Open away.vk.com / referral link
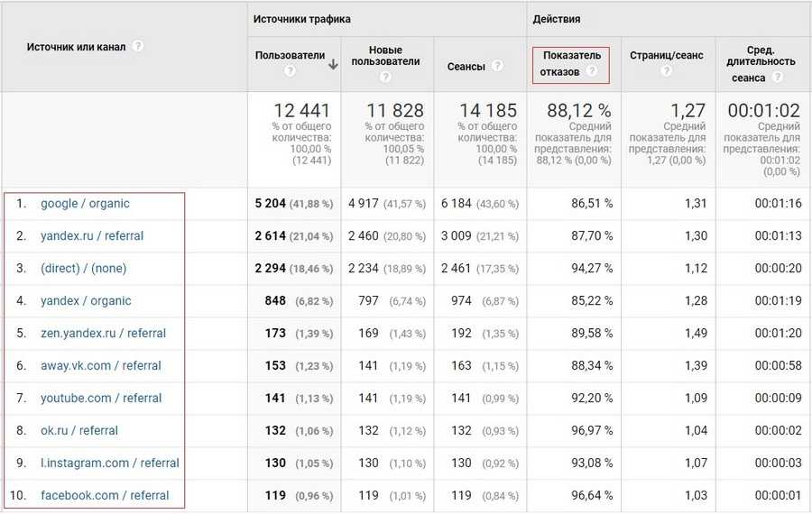Screen dimensions: 812x514 click(100, 366)
